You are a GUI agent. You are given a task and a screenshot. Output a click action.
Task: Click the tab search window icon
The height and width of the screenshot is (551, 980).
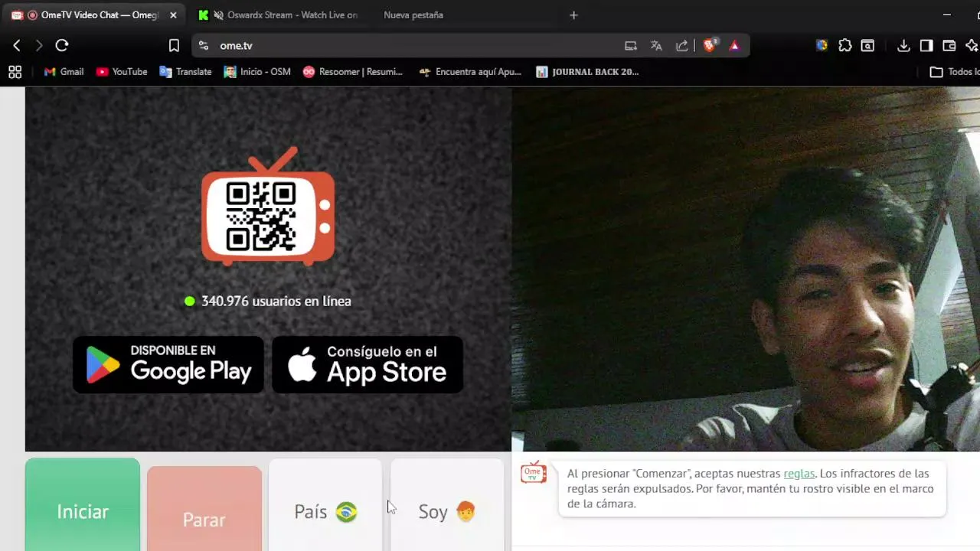pos(867,46)
